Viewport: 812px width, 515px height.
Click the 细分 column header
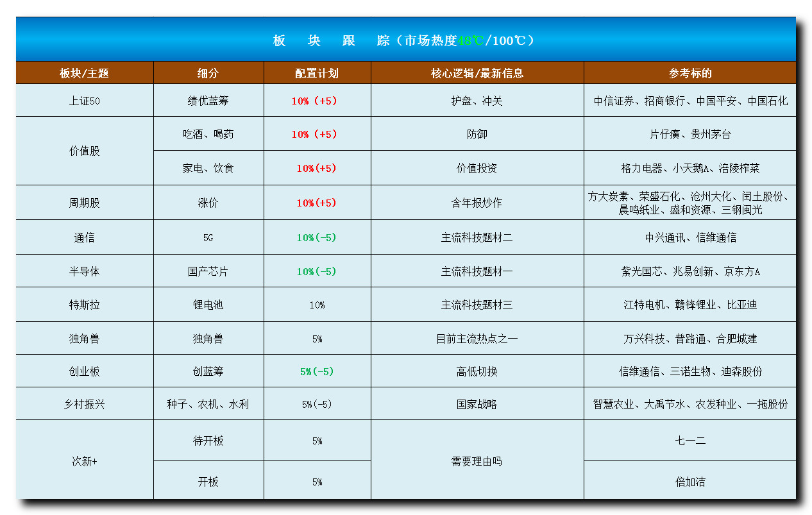coord(208,73)
